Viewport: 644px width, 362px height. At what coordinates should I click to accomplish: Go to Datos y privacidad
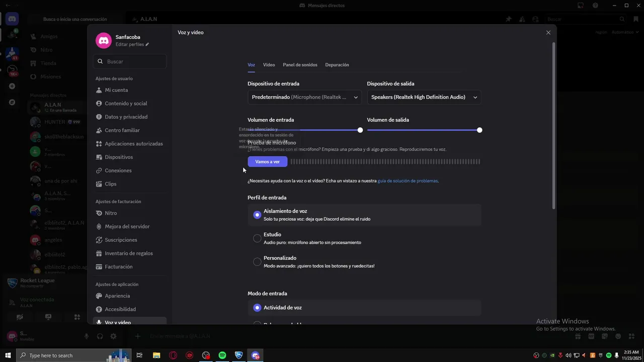[x=130, y=117]
